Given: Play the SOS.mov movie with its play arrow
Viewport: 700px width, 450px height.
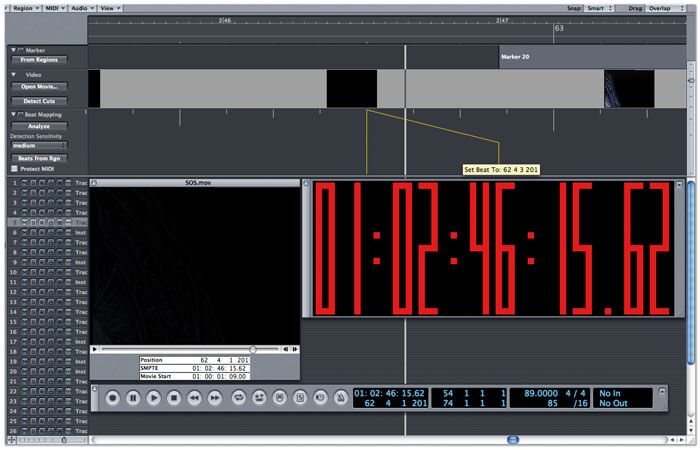Looking at the screenshot, I should (x=95, y=349).
